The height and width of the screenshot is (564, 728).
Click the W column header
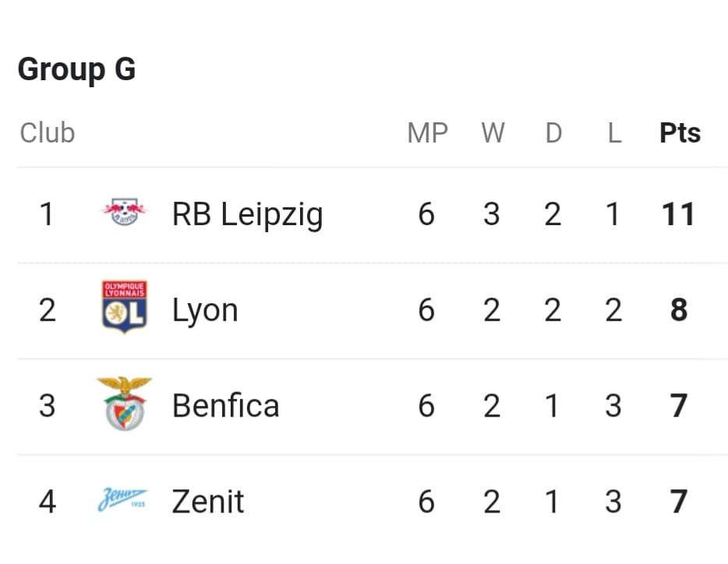coord(493,133)
